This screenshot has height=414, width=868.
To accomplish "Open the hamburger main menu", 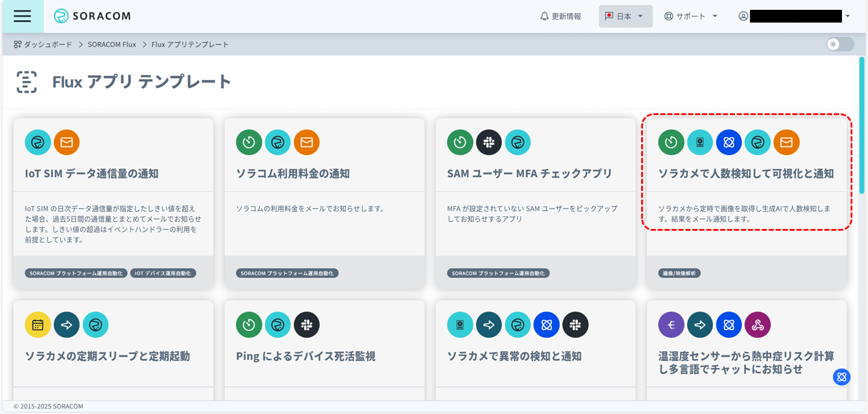I will point(23,16).
